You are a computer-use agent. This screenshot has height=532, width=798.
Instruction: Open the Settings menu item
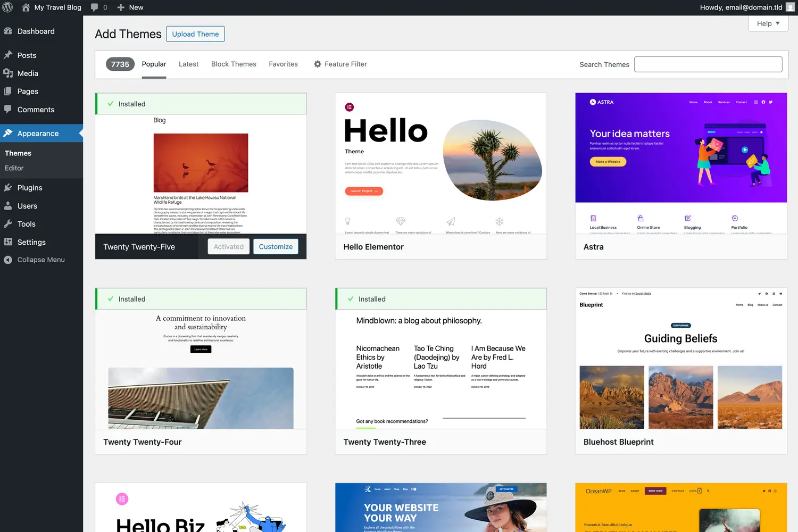pyautogui.click(x=41, y=242)
